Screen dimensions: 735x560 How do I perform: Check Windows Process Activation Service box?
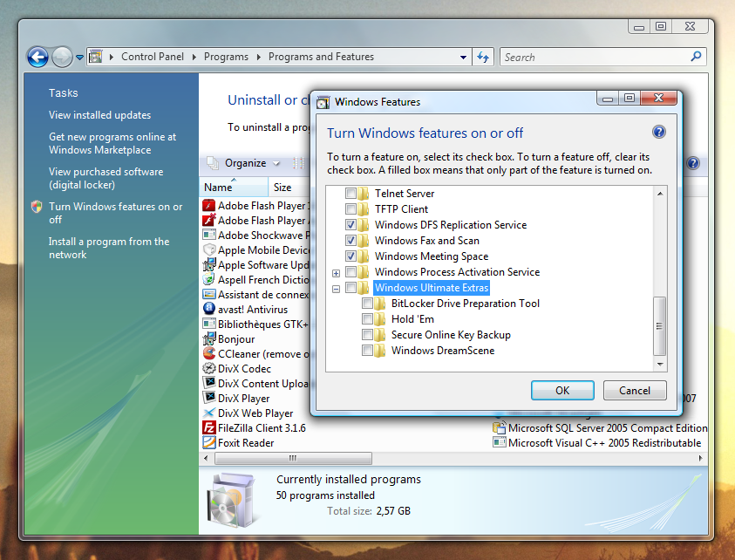coord(350,272)
